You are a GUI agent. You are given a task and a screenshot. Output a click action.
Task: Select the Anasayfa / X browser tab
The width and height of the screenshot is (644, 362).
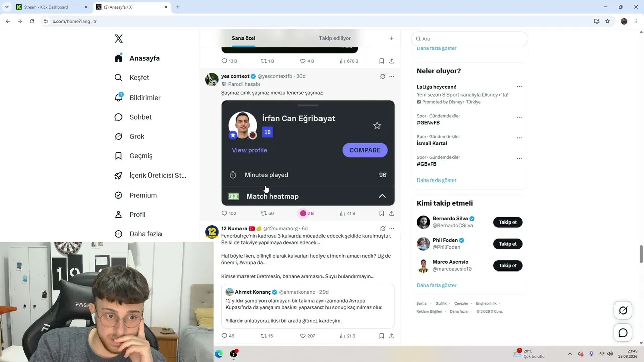click(132, 7)
